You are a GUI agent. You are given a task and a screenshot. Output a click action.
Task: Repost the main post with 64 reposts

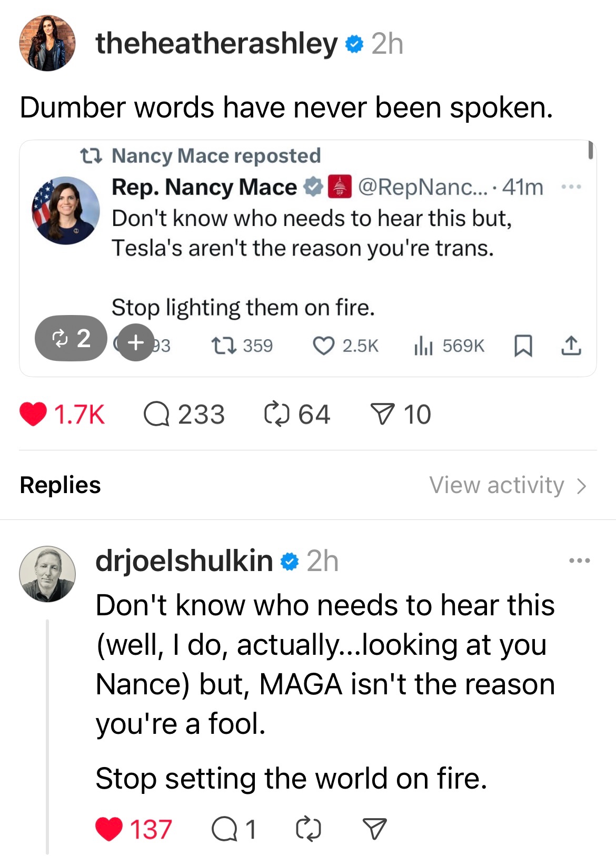click(x=277, y=414)
